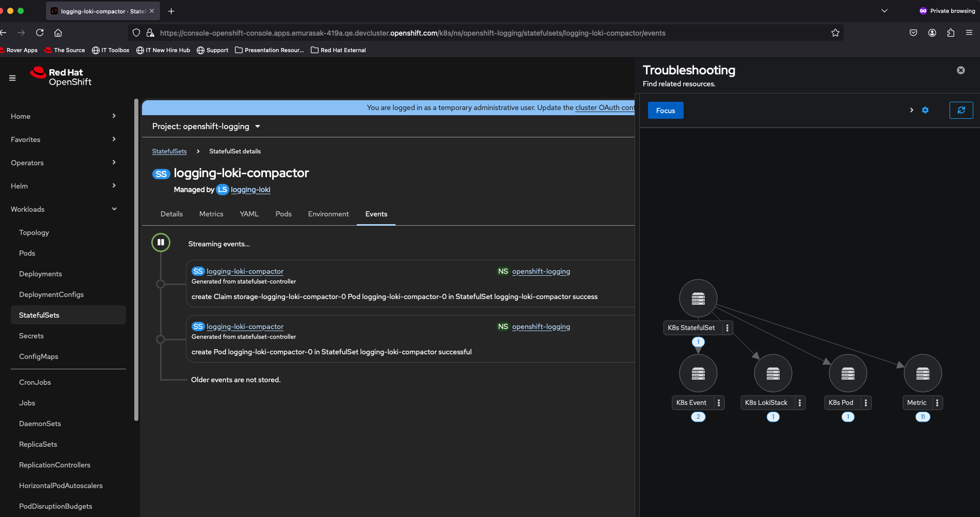This screenshot has width=980, height=517.
Task: Expand the troubleshooting advanced chevron
Action: click(911, 110)
